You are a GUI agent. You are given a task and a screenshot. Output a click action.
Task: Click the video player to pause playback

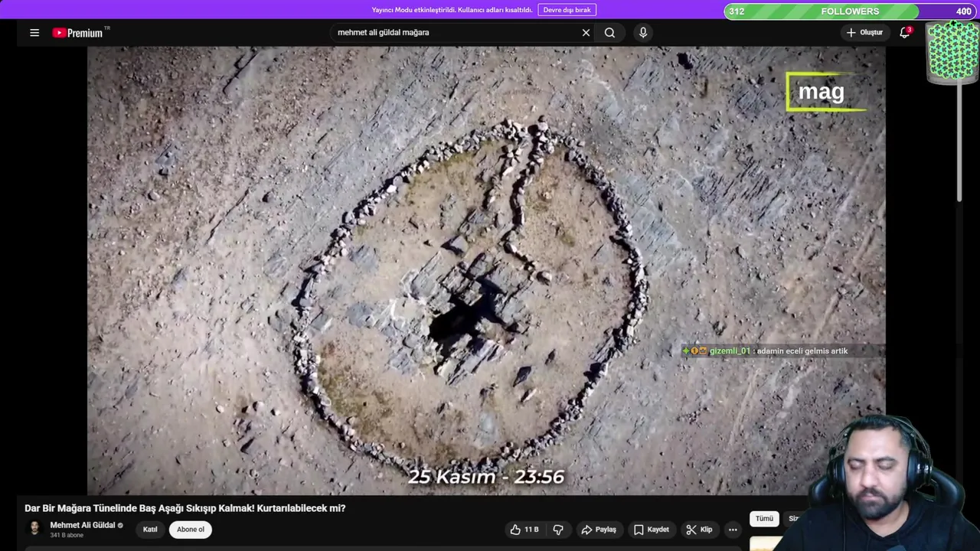point(486,270)
